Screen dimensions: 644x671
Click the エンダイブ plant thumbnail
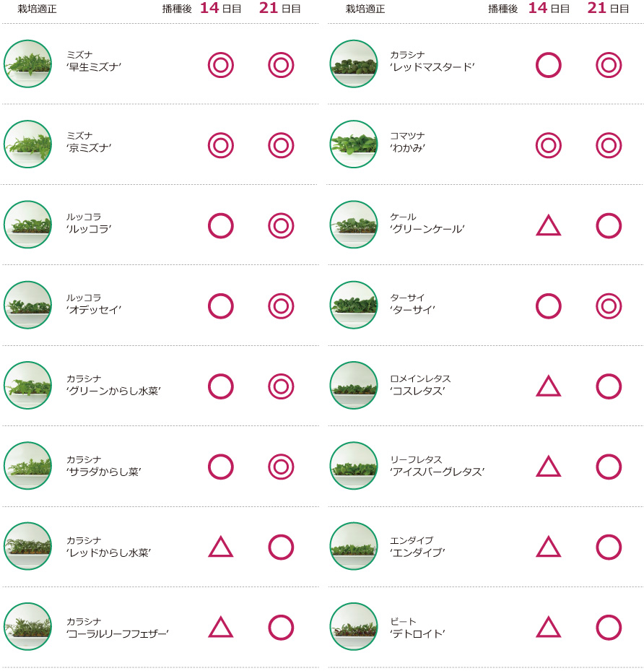pyautogui.click(x=354, y=546)
